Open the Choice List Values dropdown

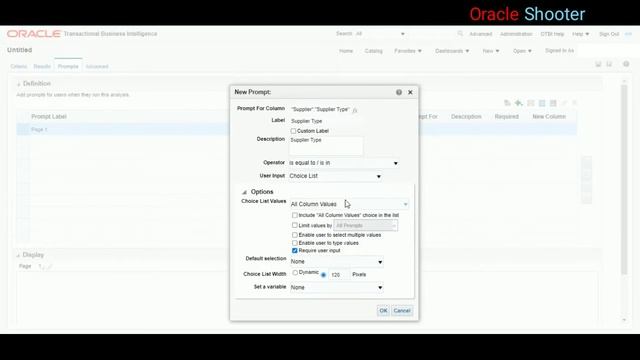pos(349,204)
